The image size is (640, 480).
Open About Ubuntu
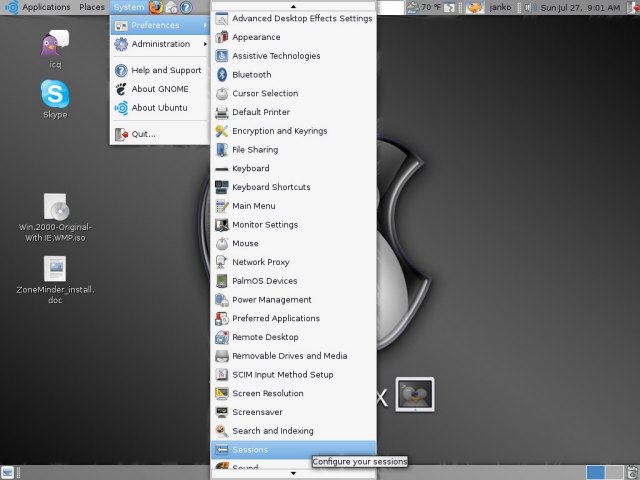click(x=160, y=108)
